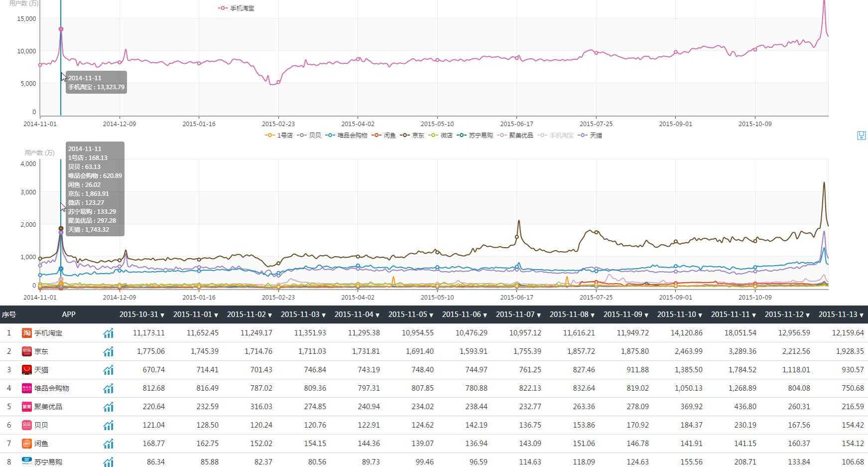Screen dimensions: 868x467
Task: Open the 苏宁易购 app name link
Action: 48,462
